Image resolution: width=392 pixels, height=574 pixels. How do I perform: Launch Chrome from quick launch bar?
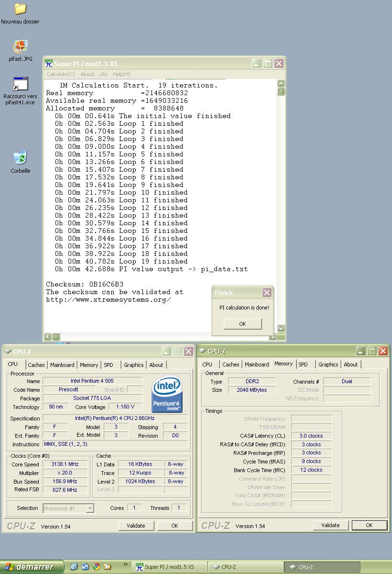click(x=97, y=567)
